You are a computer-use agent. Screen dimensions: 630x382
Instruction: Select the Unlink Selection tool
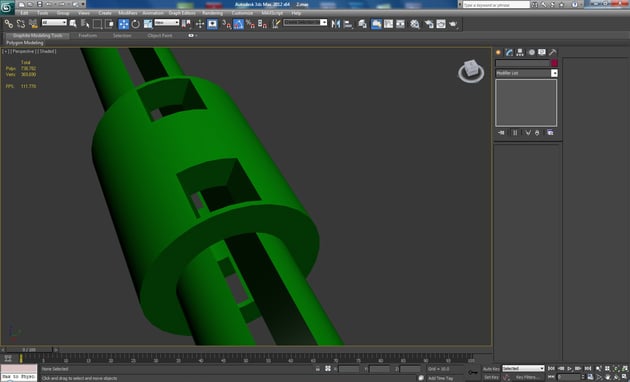click(20, 24)
